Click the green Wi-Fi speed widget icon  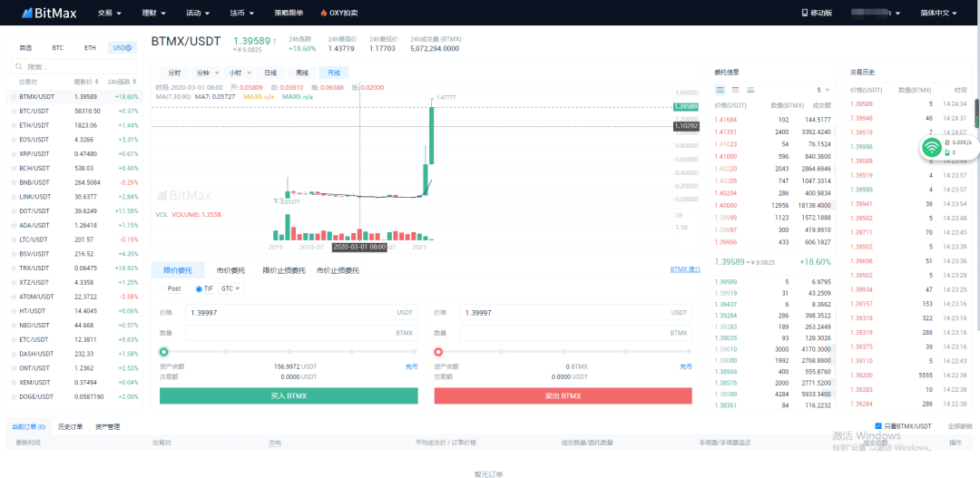click(x=933, y=148)
